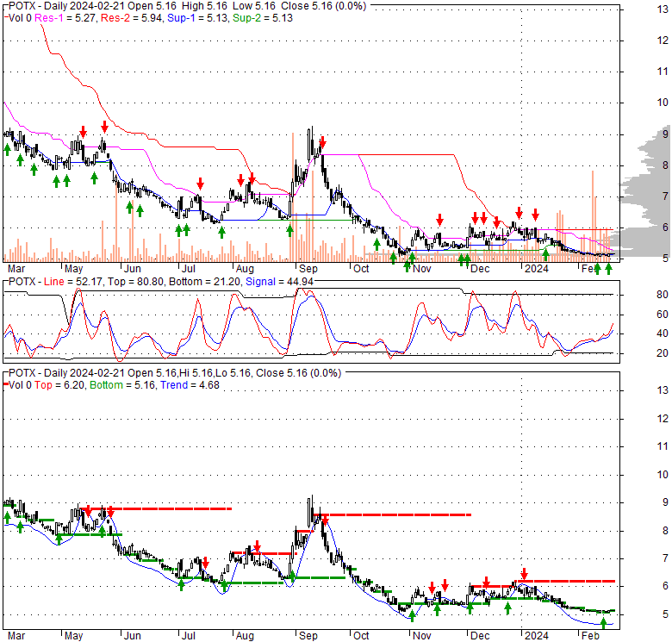Click the 60 level on oscillator axis

(x=663, y=315)
